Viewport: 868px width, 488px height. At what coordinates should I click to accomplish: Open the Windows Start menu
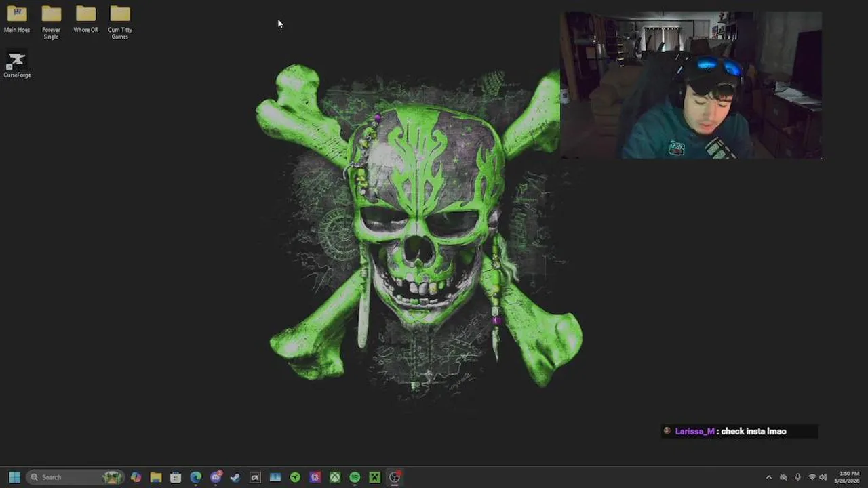[x=14, y=477]
